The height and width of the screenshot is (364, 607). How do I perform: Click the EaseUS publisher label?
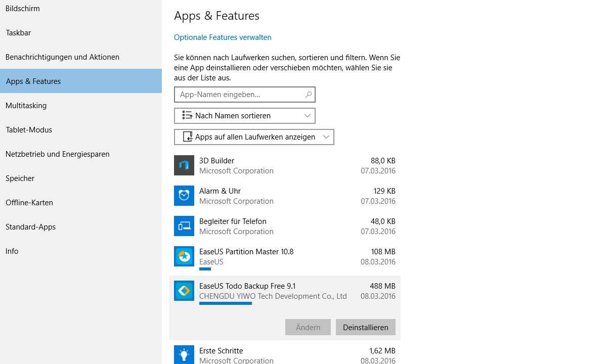(211, 262)
